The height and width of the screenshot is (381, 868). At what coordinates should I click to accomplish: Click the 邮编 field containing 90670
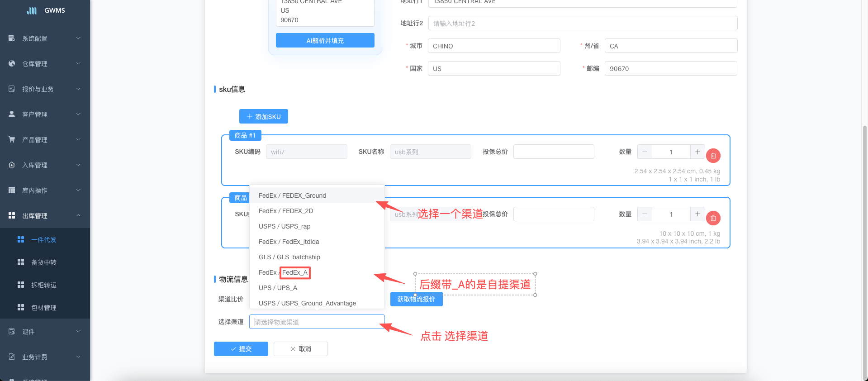click(671, 68)
